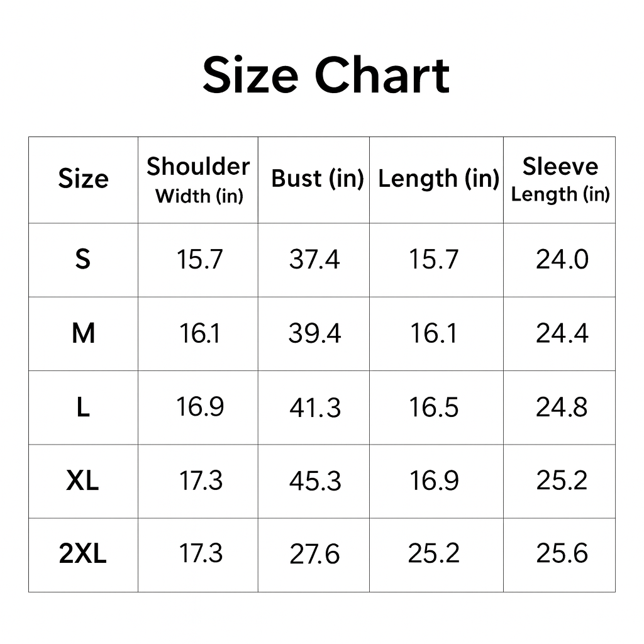Select the "Sleeve Length (in)" header

[560, 179]
